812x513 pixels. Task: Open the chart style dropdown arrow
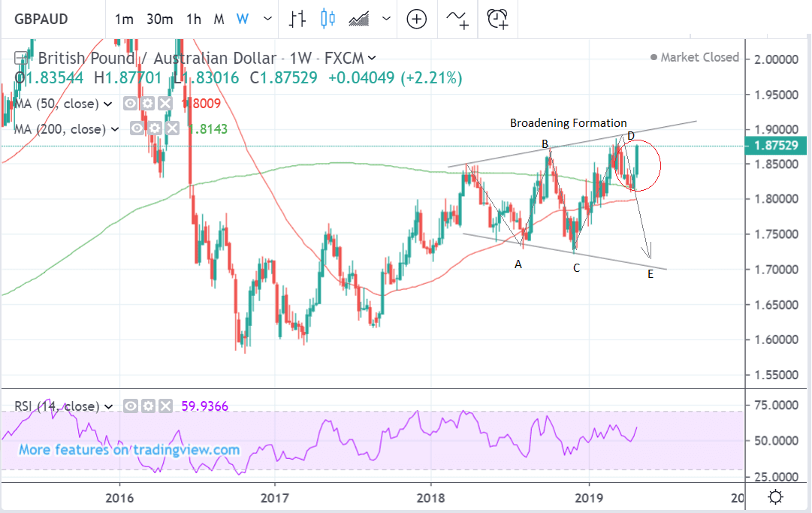tap(386, 19)
